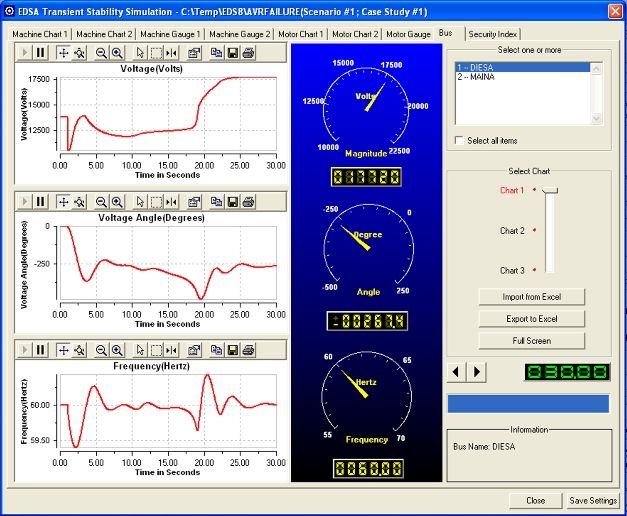Resume playback of the Frequency chart
Screen dimensions: 627x516
pos(25,350)
